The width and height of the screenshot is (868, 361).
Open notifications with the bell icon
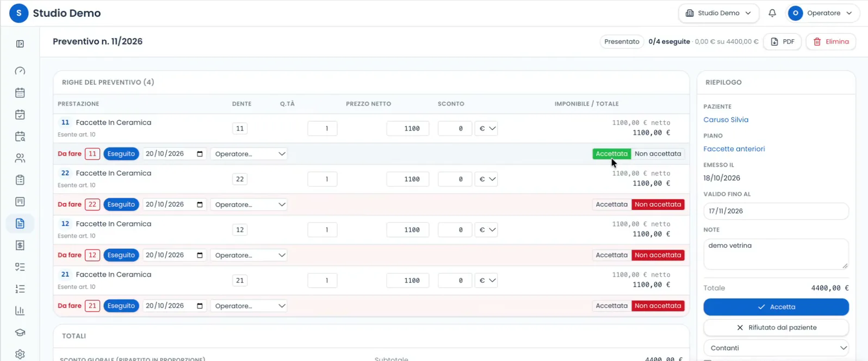[772, 13]
